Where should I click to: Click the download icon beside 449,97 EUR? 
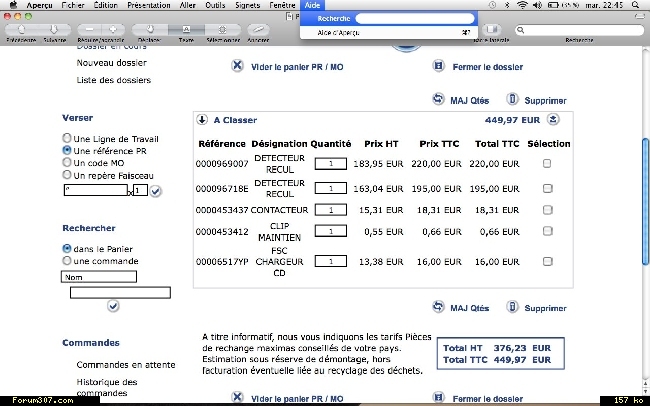coord(553,119)
